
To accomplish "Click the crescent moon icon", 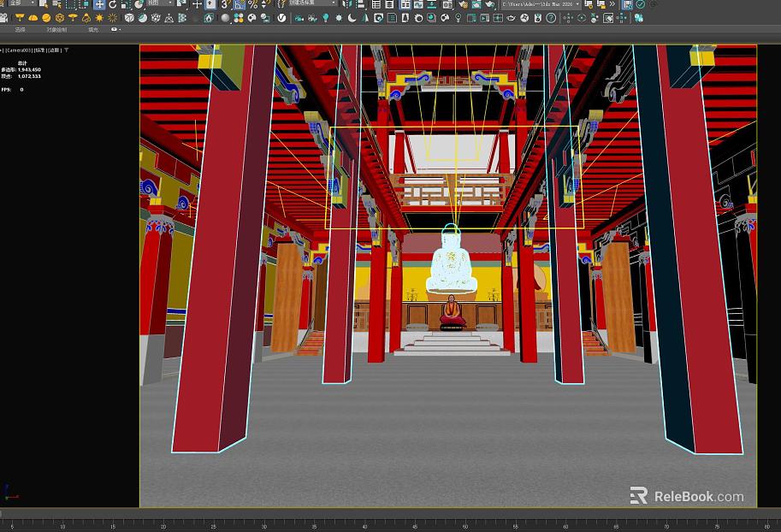I will (352, 18).
